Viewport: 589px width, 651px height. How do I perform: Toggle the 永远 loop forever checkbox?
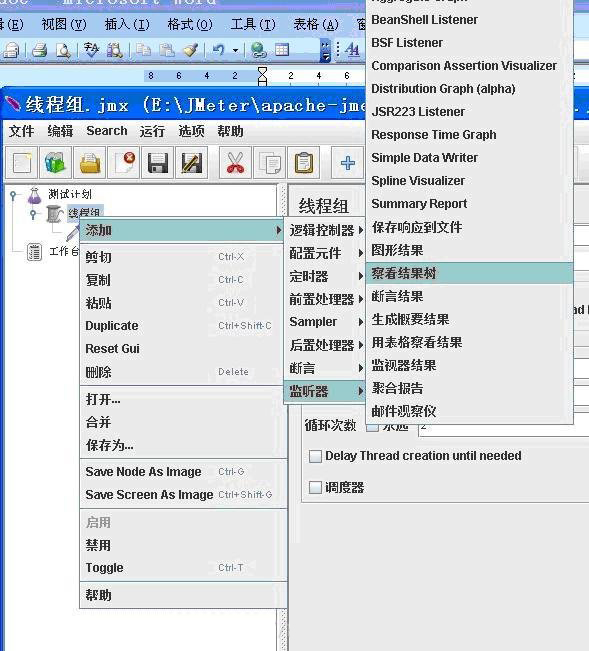[372, 428]
